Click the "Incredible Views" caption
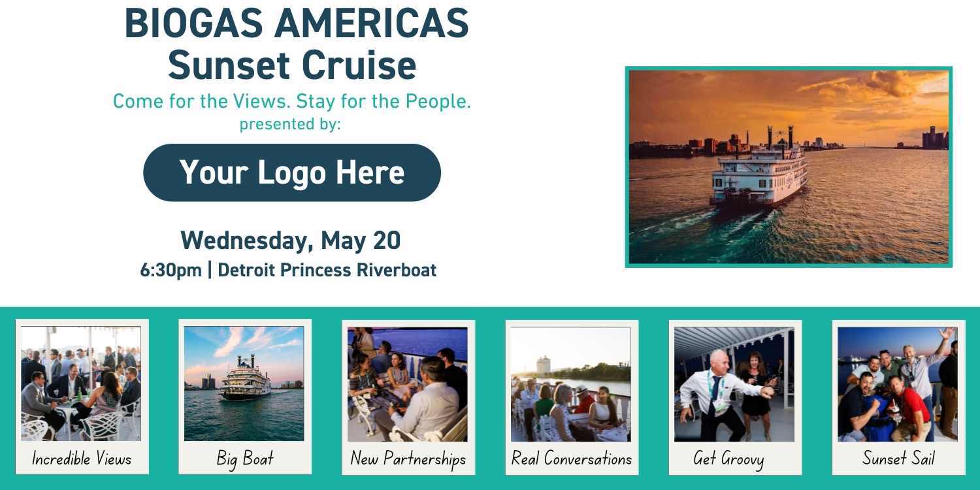This screenshot has width=980, height=490. click(82, 459)
